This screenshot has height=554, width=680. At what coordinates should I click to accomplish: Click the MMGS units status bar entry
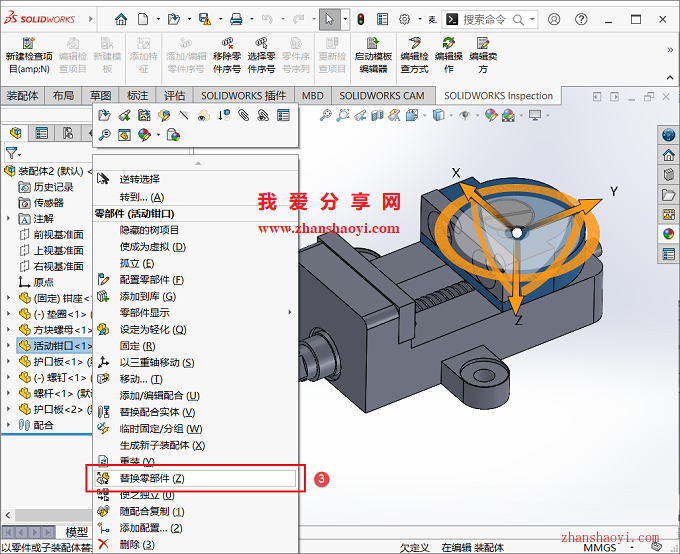(x=600, y=548)
